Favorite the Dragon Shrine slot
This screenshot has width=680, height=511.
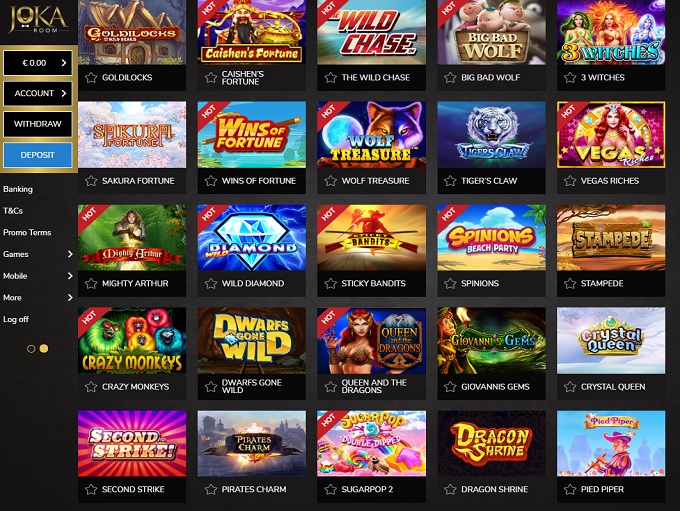450,489
